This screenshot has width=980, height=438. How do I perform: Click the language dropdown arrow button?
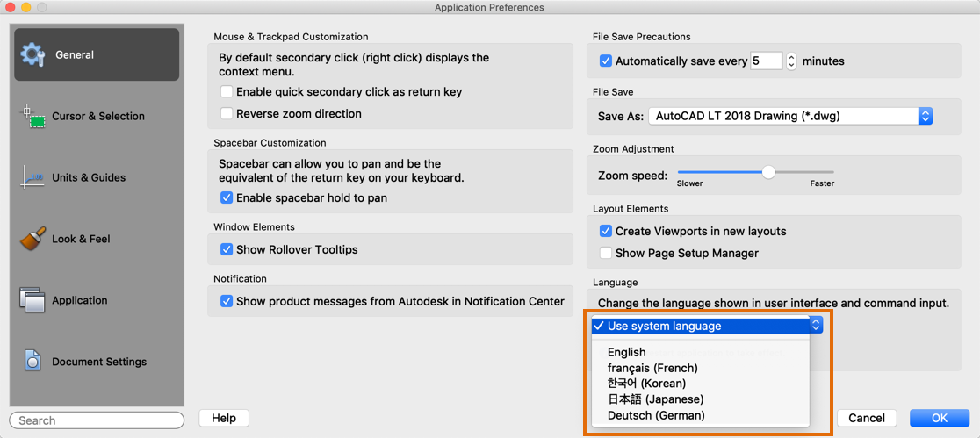point(816,326)
